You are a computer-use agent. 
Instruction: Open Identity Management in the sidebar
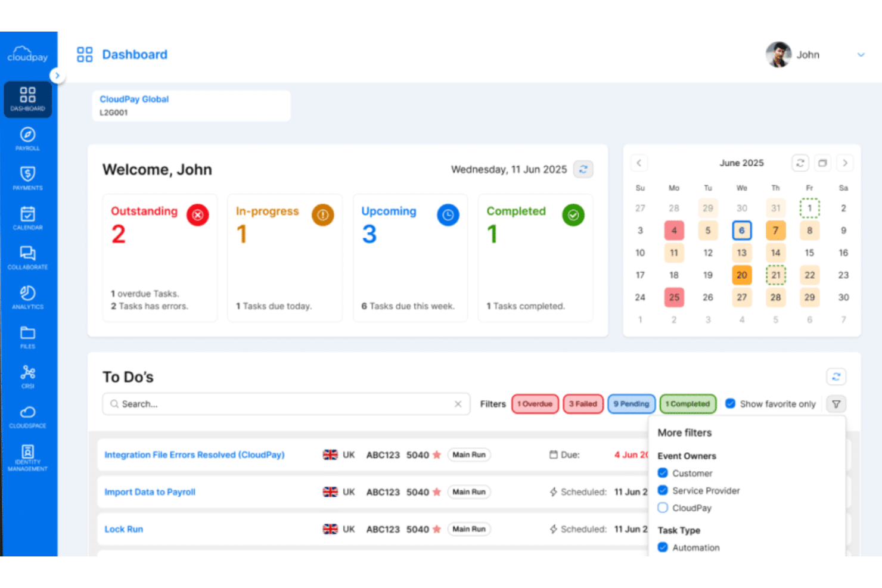(x=27, y=458)
